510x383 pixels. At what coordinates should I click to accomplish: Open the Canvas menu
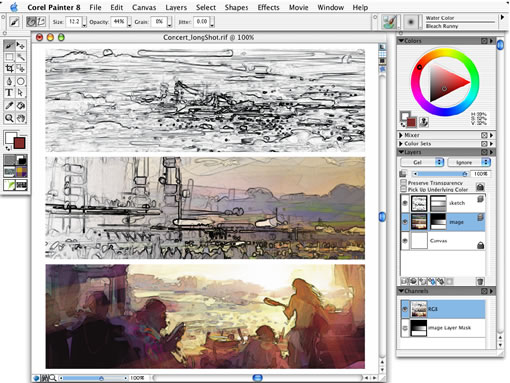coord(144,7)
